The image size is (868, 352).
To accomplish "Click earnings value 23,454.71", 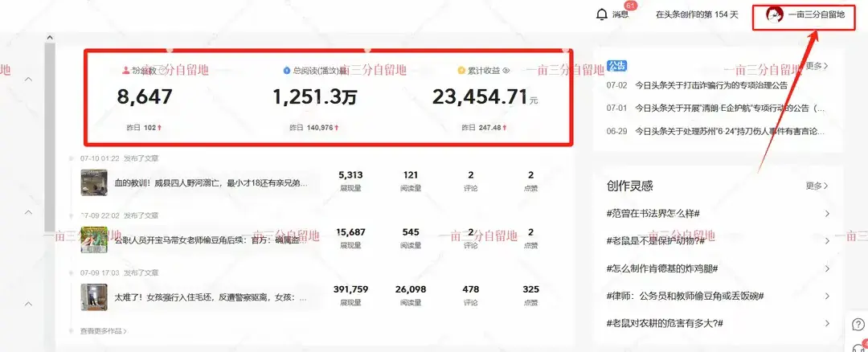I will pos(480,97).
